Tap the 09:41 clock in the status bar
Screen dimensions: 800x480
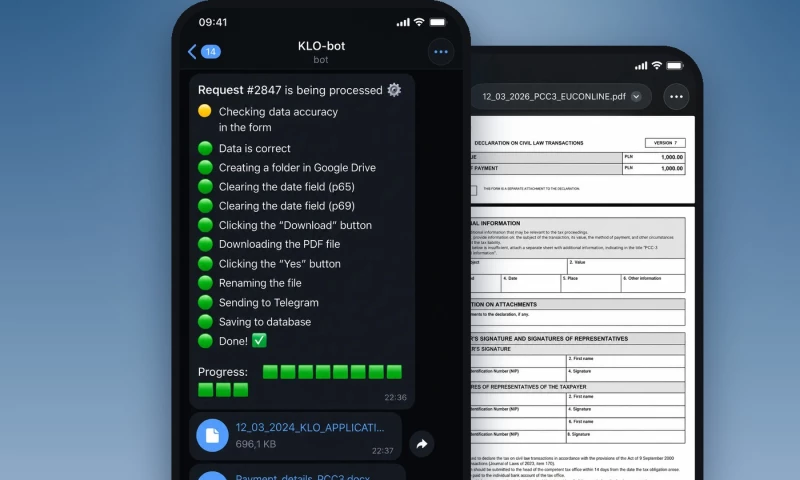click(x=213, y=22)
